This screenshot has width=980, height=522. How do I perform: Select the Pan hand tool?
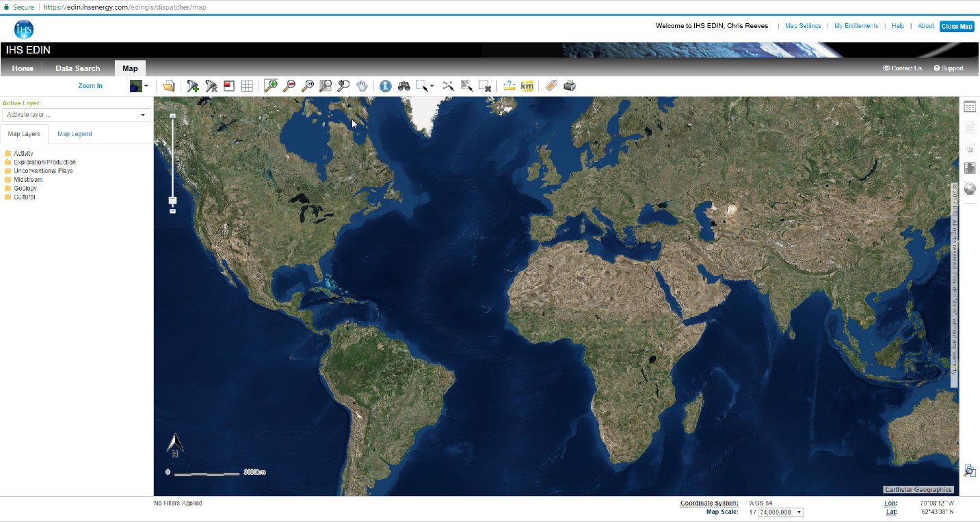[362, 86]
